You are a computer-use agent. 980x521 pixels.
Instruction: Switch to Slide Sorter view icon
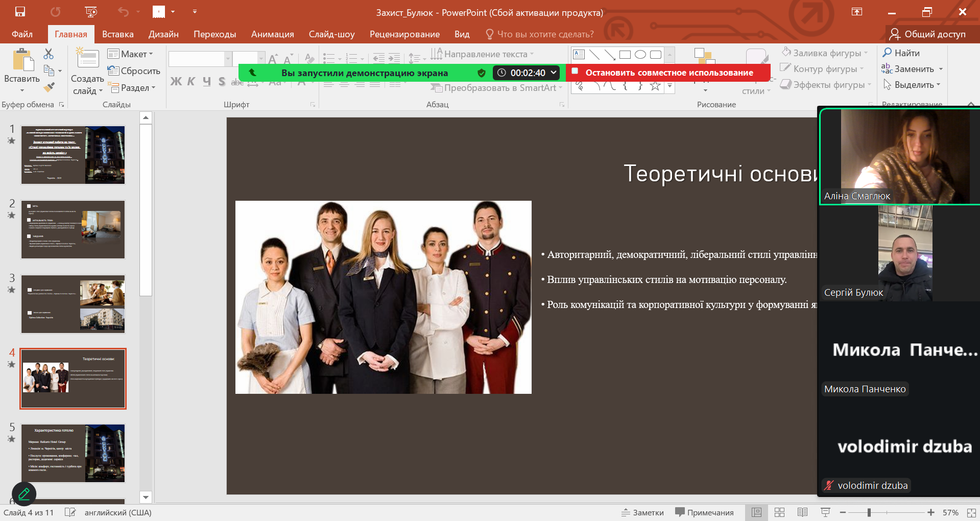click(x=779, y=512)
